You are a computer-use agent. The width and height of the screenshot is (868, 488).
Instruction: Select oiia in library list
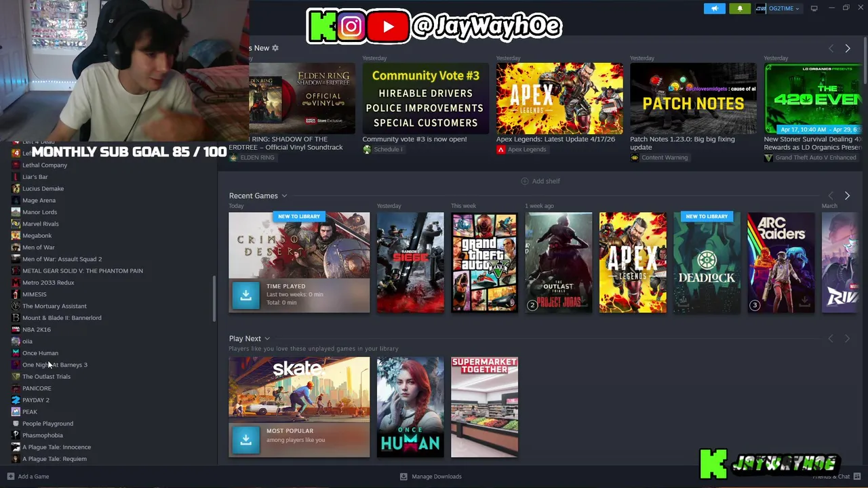[x=27, y=341]
